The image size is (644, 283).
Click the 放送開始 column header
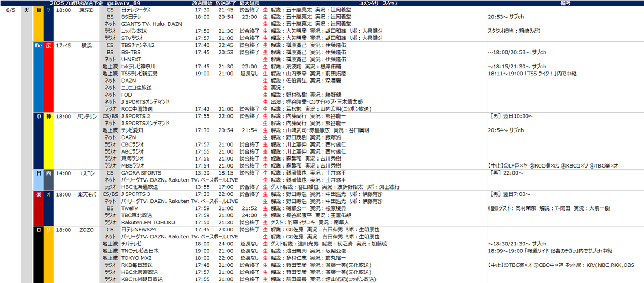click(202, 3)
